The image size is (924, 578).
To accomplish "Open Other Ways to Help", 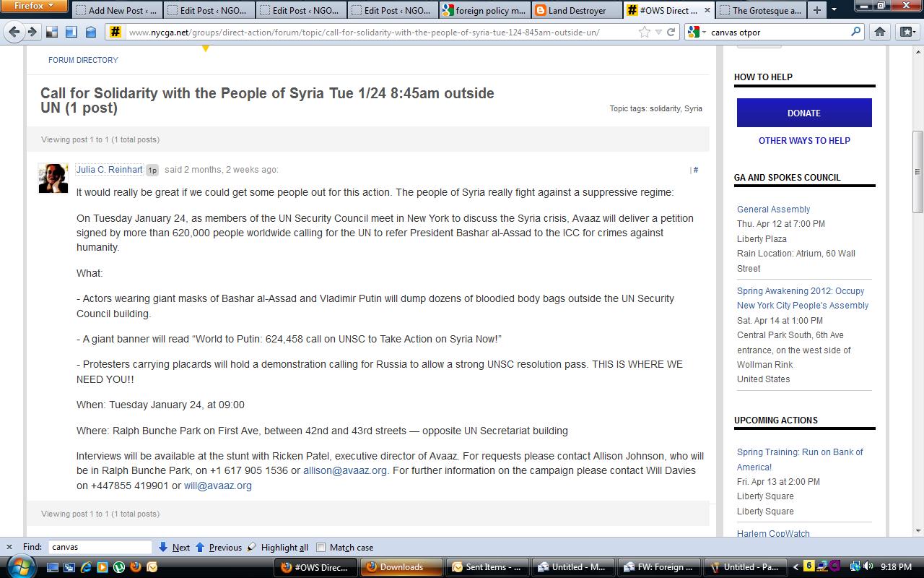I will [804, 141].
